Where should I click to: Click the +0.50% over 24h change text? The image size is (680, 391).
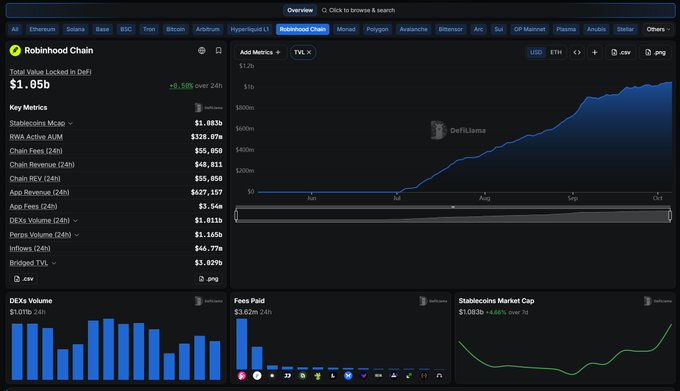tap(196, 86)
